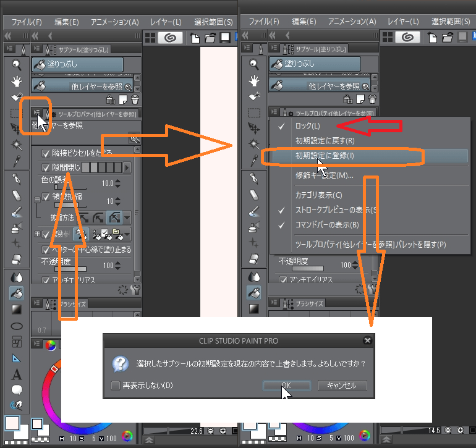The width and height of the screenshot is (476, 448).
Task: Open ブラシサイズ panel menu icon in right screenshot
Action: (x=274, y=303)
